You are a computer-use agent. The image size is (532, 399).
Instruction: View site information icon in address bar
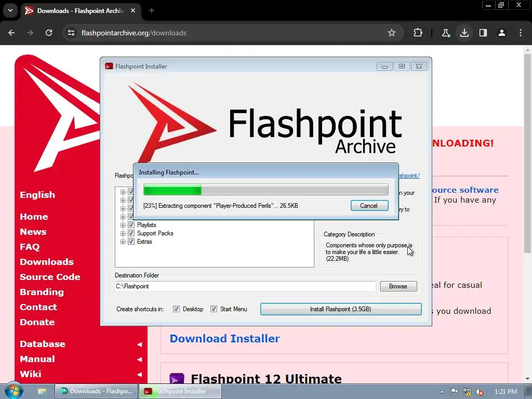pos(71,33)
